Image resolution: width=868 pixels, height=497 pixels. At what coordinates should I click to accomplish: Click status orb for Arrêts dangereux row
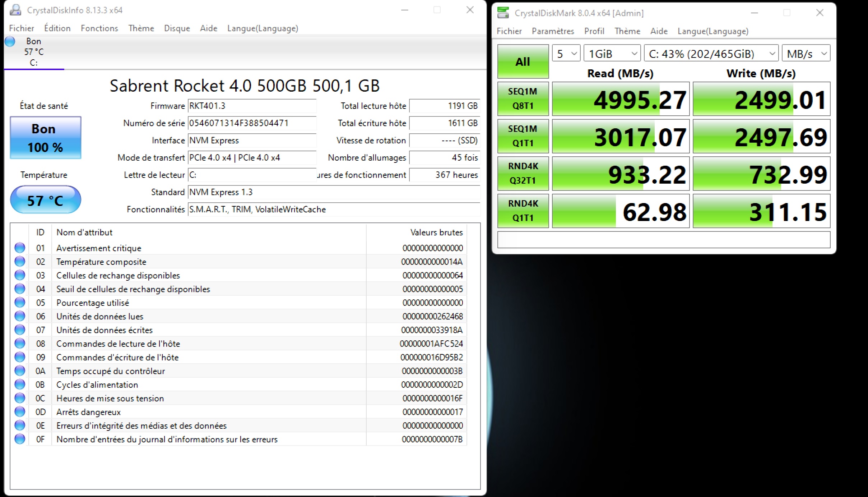20,411
